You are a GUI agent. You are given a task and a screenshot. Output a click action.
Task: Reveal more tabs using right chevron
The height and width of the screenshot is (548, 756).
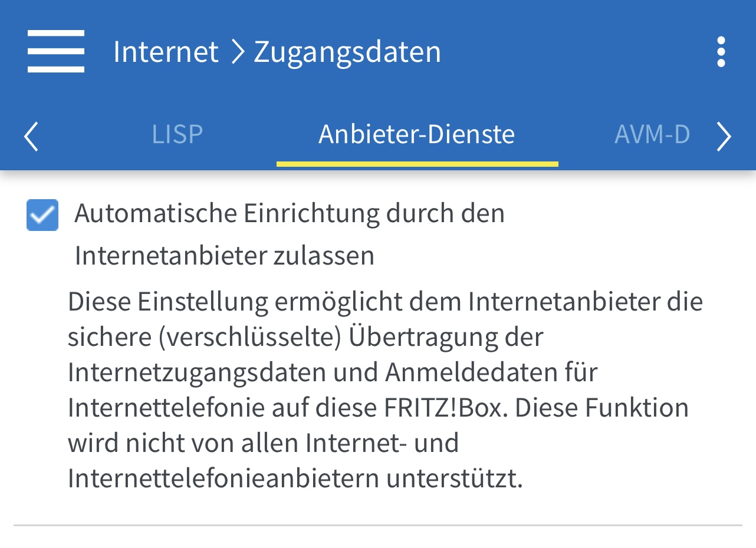click(724, 137)
